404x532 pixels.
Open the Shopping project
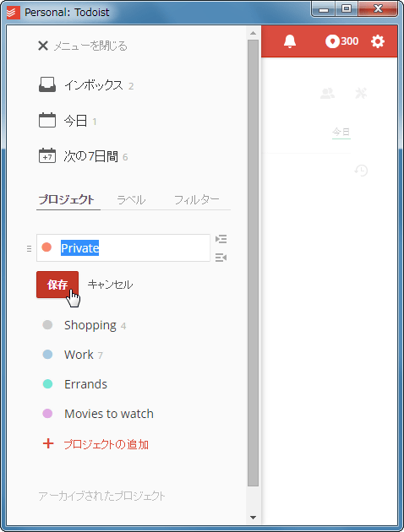coord(90,325)
